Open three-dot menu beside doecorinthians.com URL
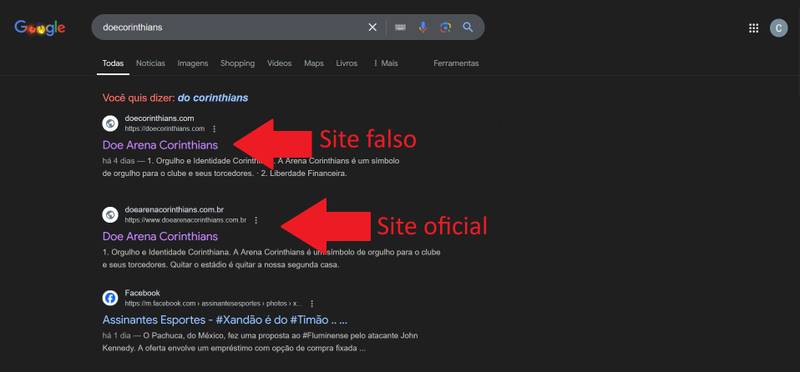Image resolution: width=800 pixels, height=372 pixels. (x=214, y=129)
